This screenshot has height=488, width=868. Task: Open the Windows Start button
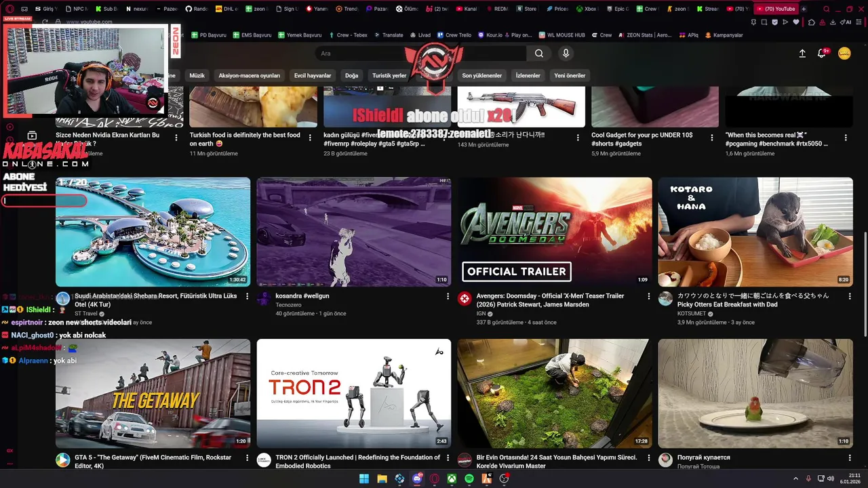364,479
